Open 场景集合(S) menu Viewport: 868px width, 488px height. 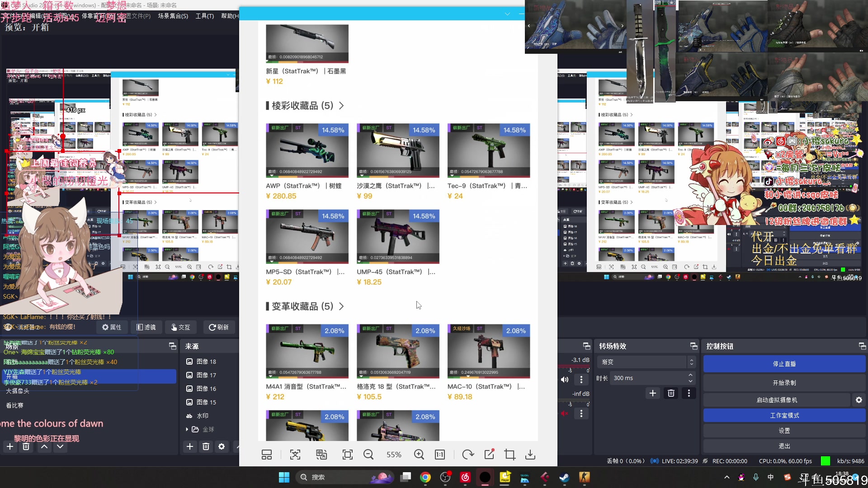click(173, 16)
